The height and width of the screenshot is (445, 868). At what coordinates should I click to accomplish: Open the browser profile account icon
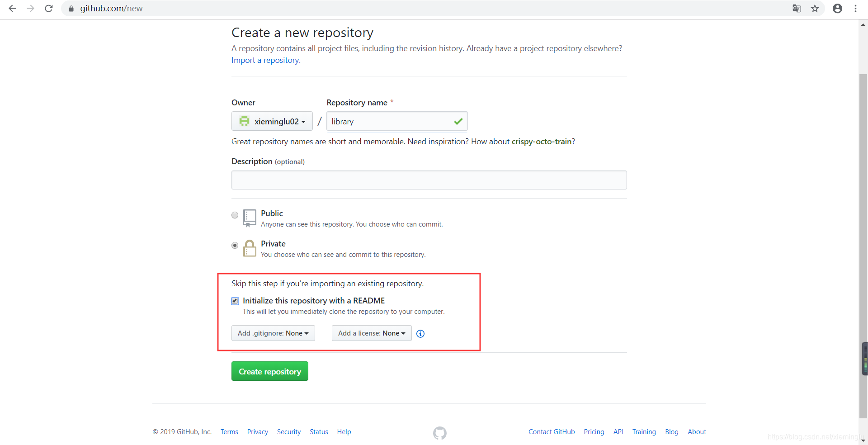837,9
